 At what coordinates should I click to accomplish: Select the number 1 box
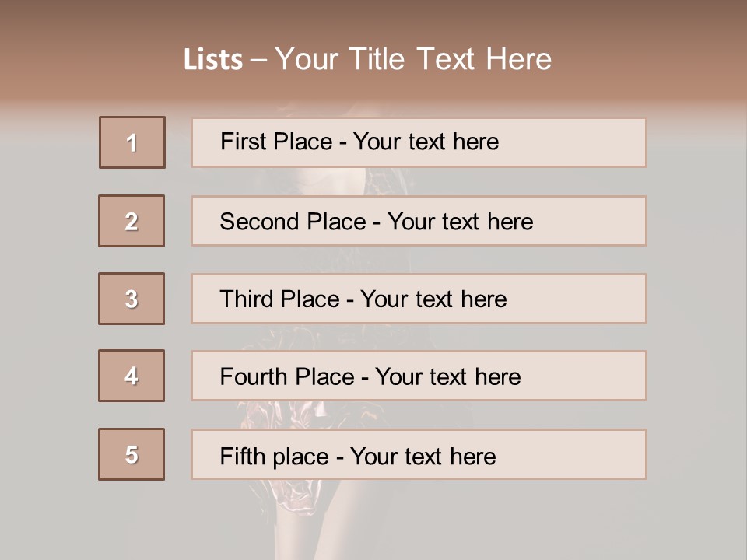coord(132,142)
